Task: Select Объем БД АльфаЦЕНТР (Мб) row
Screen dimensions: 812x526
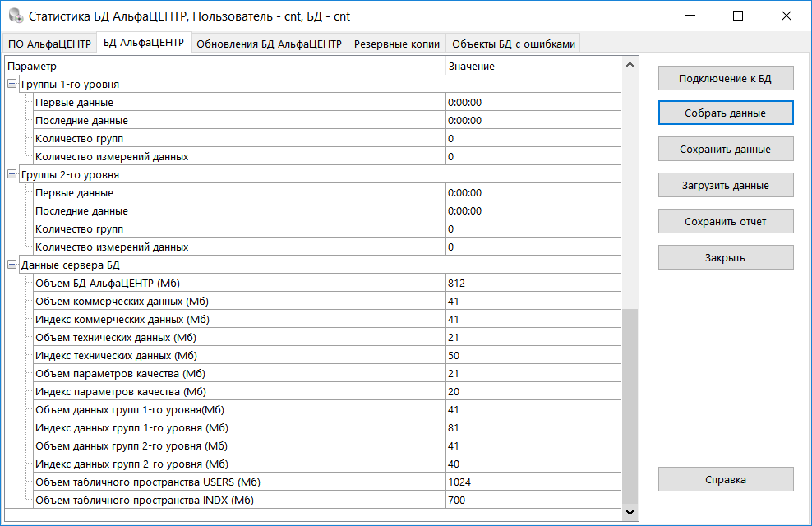Action: click(x=327, y=284)
